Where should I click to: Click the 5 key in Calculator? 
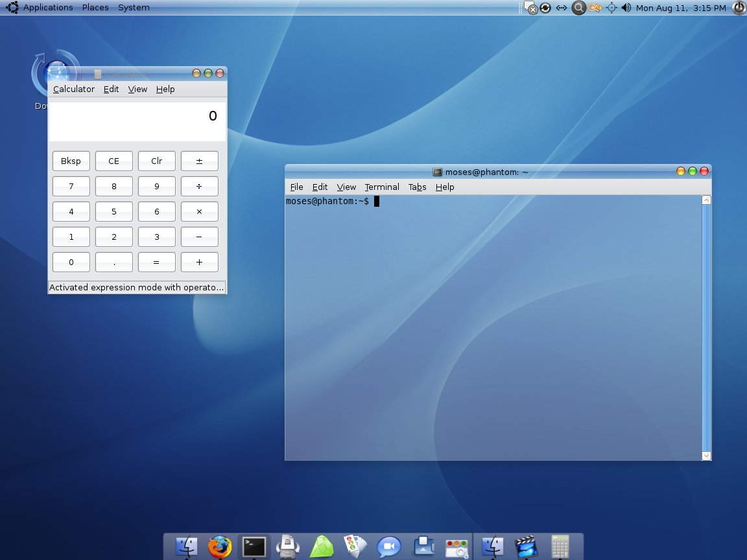pos(114,211)
